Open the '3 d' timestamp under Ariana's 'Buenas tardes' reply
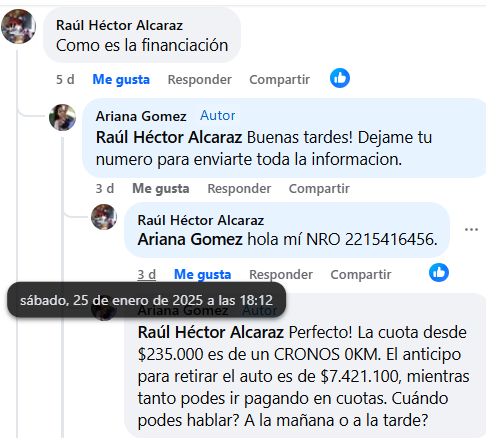This screenshot has width=486, height=438. point(105,189)
